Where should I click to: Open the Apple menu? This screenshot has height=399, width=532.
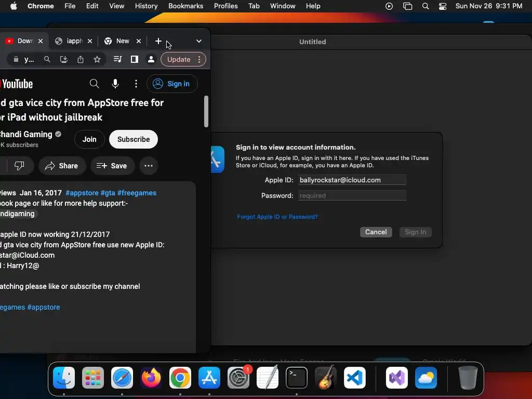[x=14, y=6]
